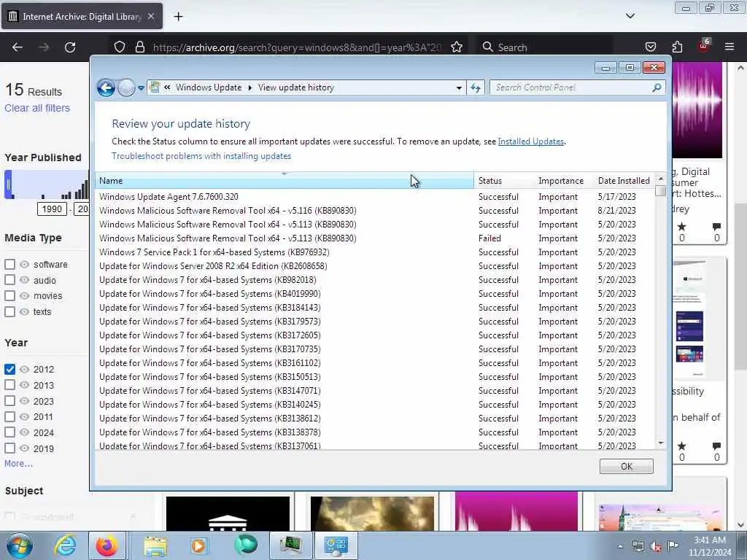
Task: Select update KB4019990 row
Action: [x=375, y=294]
